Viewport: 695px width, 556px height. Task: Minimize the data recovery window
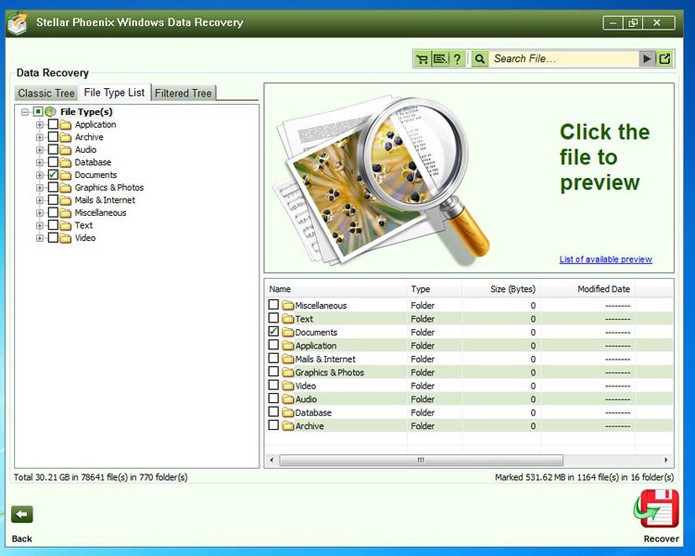coord(613,23)
